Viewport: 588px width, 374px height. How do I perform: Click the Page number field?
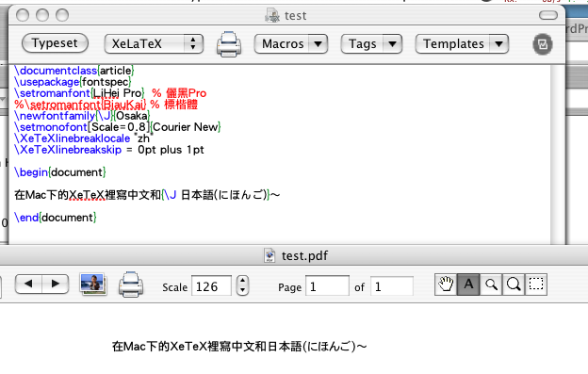(x=327, y=286)
